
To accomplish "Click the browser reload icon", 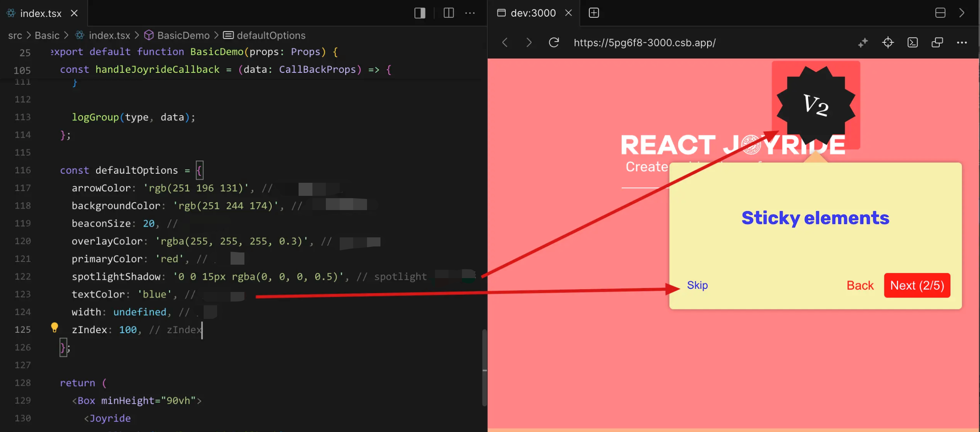I will [x=554, y=42].
